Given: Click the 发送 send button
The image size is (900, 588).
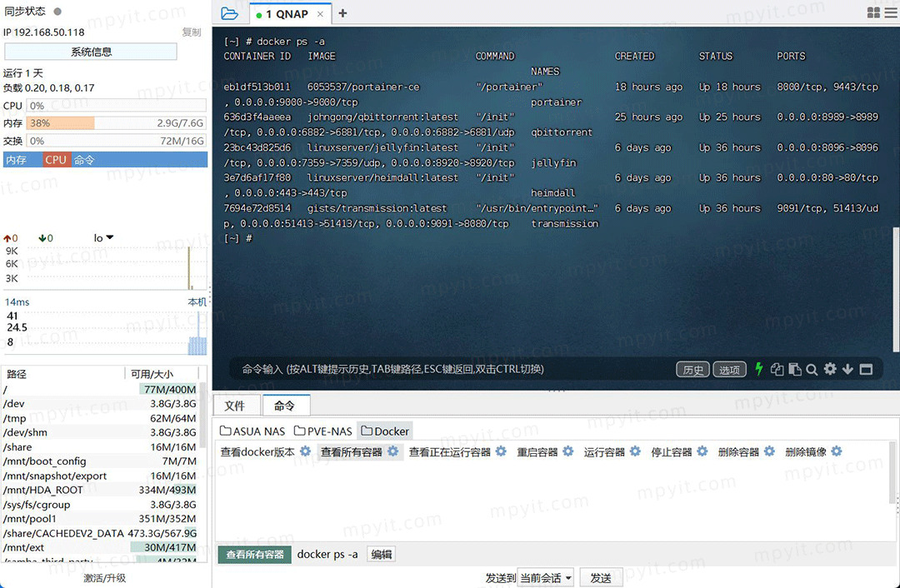Looking at the screenshot, I should click(x=601, y=578).
